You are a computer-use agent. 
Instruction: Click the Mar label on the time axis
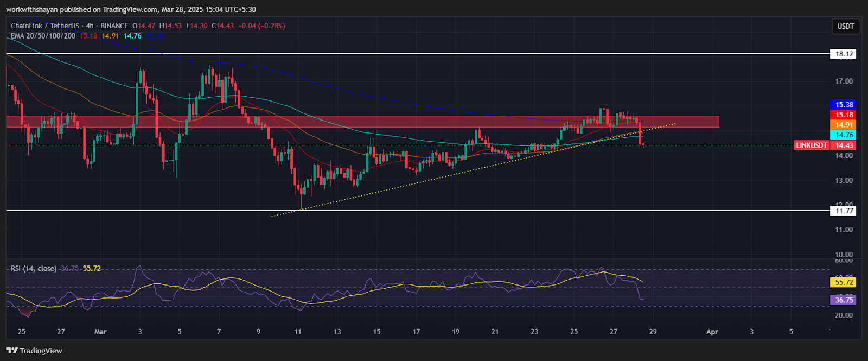[x=100, y=332]
